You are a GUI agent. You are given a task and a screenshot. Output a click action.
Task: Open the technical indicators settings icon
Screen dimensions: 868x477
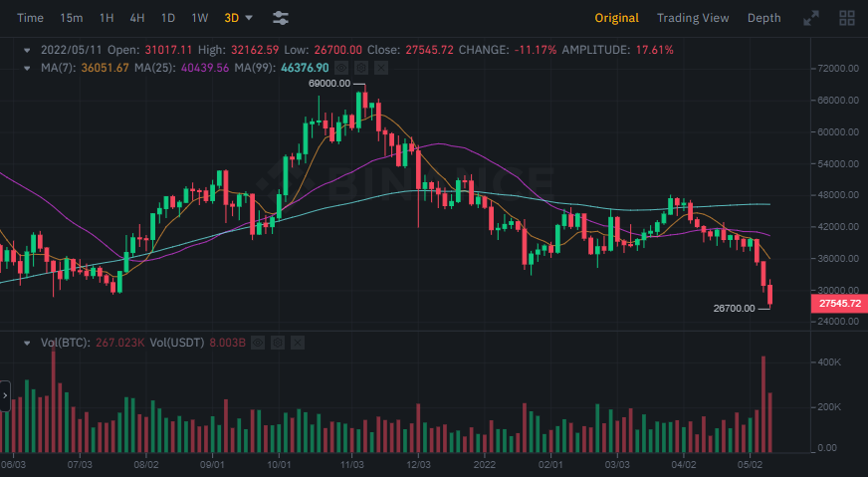pyautogui.click(x=281, y=18)
